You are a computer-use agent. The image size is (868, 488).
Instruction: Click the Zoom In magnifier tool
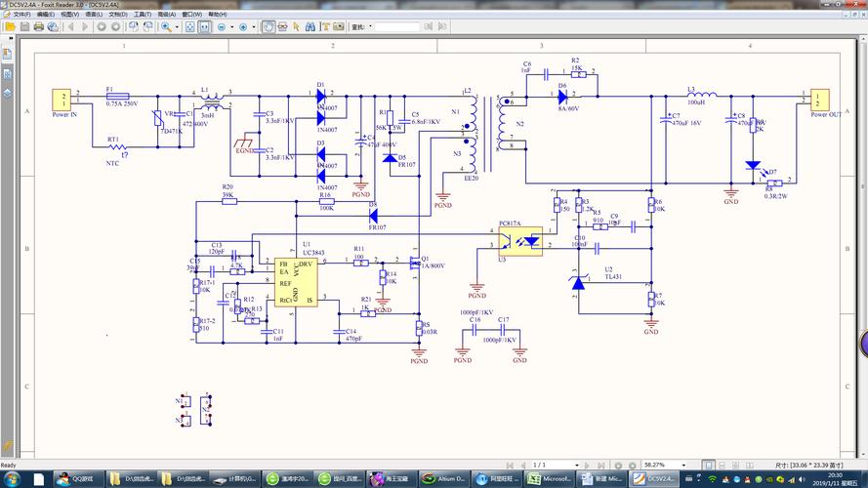point(165,27)
